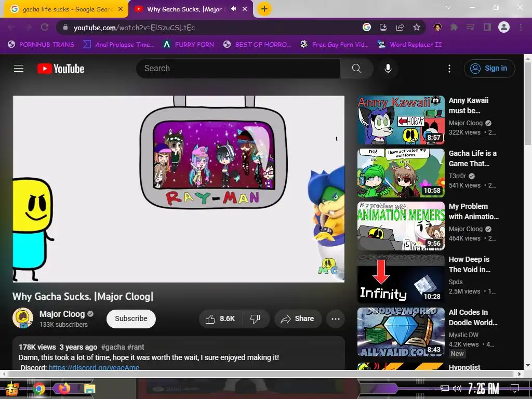Screen dimensions: 532x399
Task: Open the #rant hashtag link
Action: (136, 347)
